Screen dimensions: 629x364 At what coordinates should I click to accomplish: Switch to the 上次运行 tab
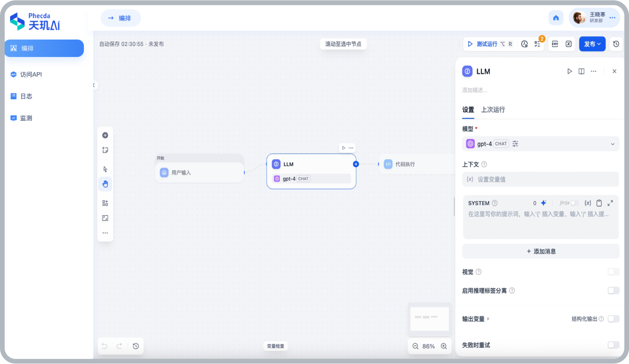point(493,110)
